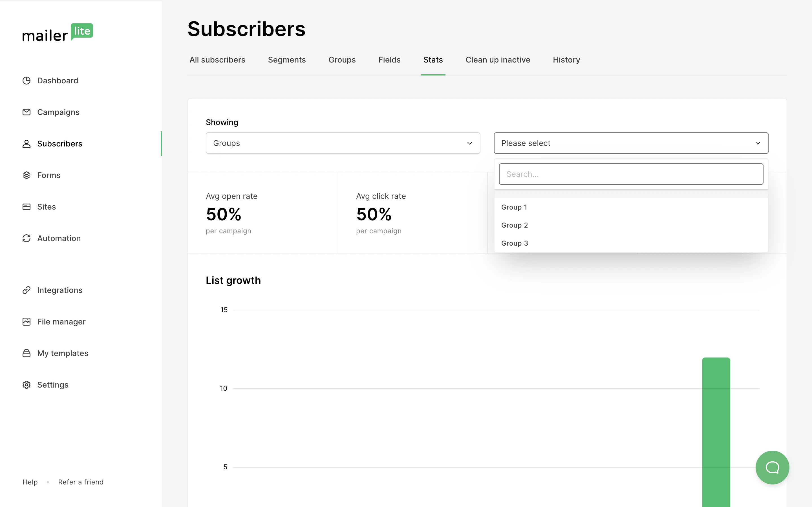812x507 pixels.
Task: Click the Forms layers icon
Action: [27, 175]
